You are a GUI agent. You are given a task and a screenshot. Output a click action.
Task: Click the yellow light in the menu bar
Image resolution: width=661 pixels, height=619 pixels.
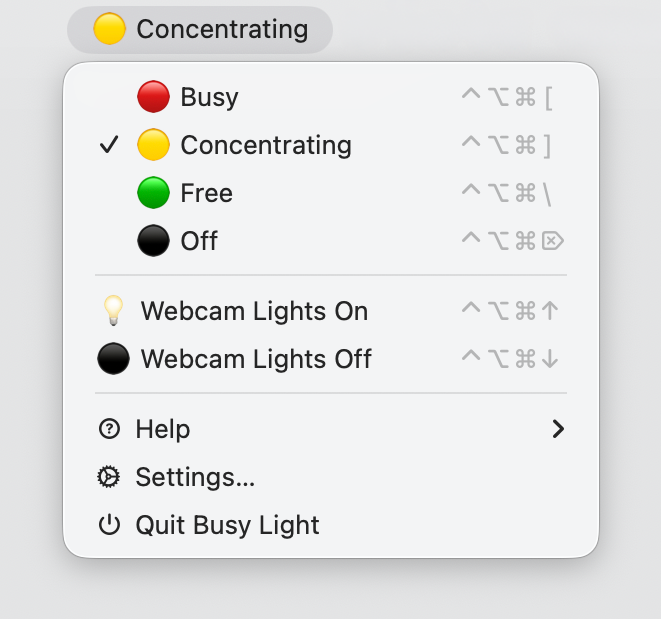click(109, 30)
